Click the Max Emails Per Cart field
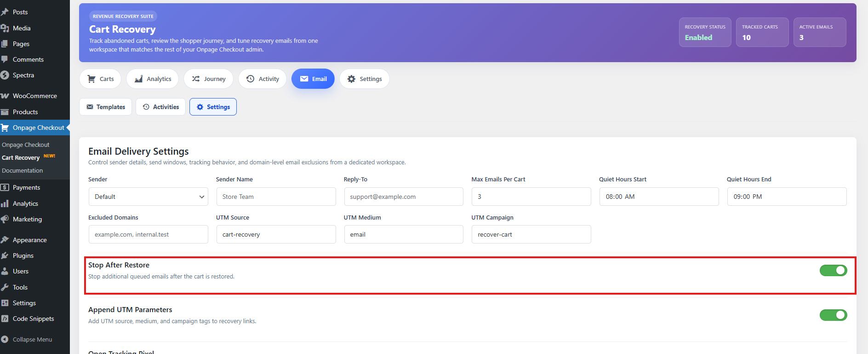 pyautogui.click(x=531, y=197)
